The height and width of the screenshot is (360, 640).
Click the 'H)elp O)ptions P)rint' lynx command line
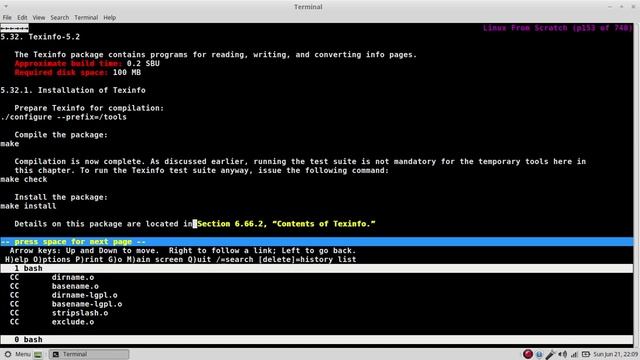click(181, 260)
